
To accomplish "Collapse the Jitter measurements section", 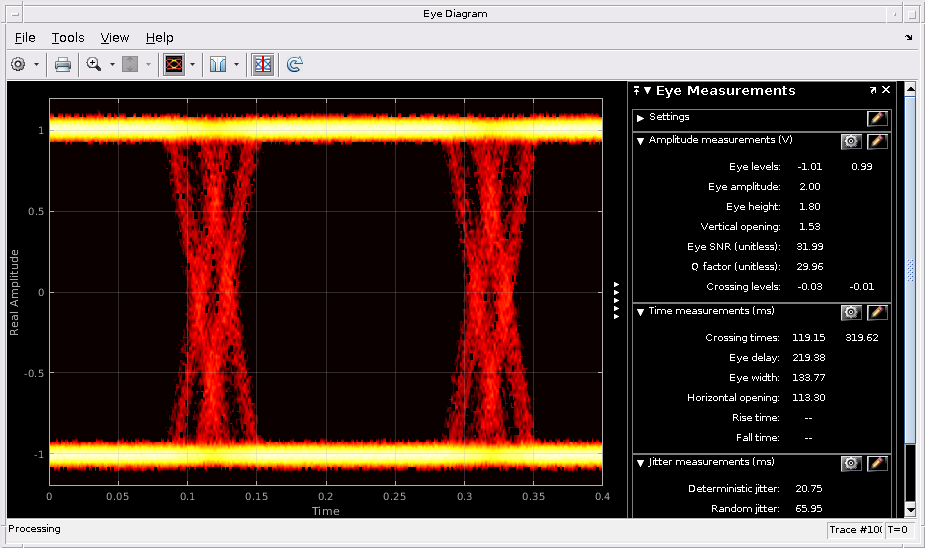I will 640,463.
